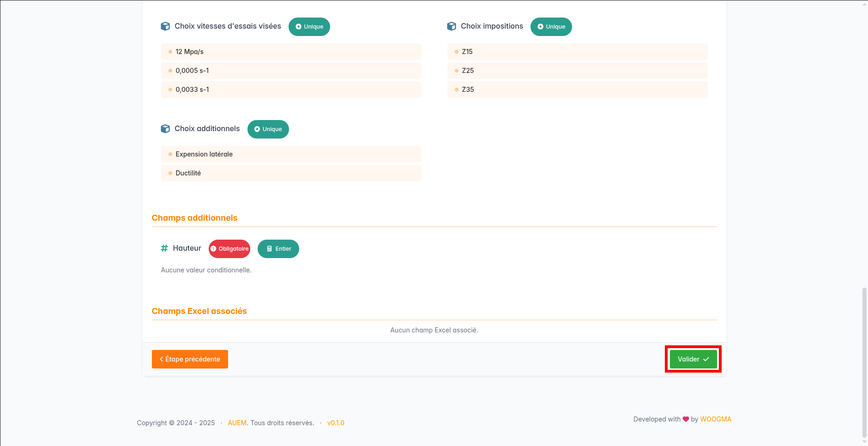Click the red Obligatoire badge
The width and height of the screenshot is (868, 446).
point(229,249)
